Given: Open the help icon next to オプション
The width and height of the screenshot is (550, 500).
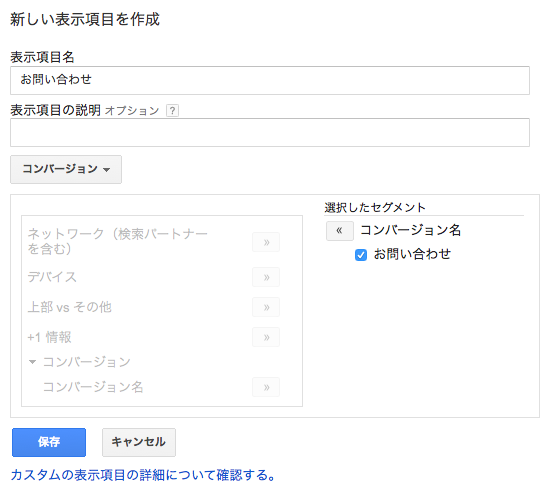Looking at the screenshot, I should pos(172,111).
